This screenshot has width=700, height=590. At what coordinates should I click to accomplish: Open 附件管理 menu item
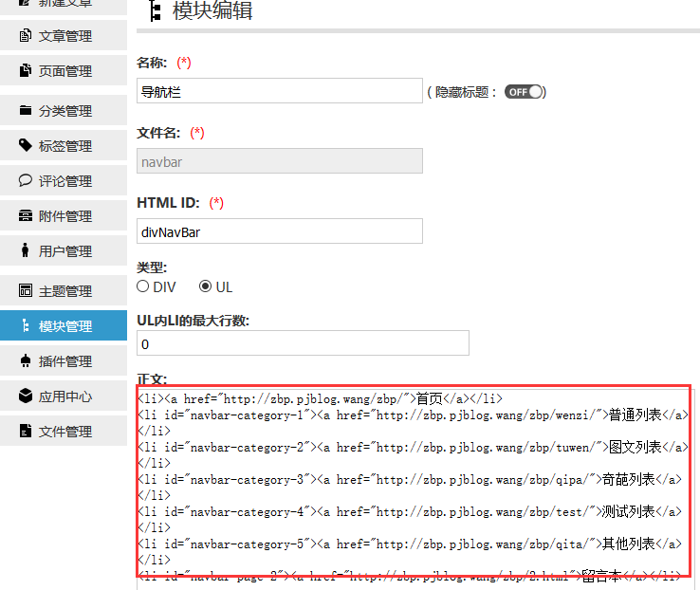pos(64,215)
